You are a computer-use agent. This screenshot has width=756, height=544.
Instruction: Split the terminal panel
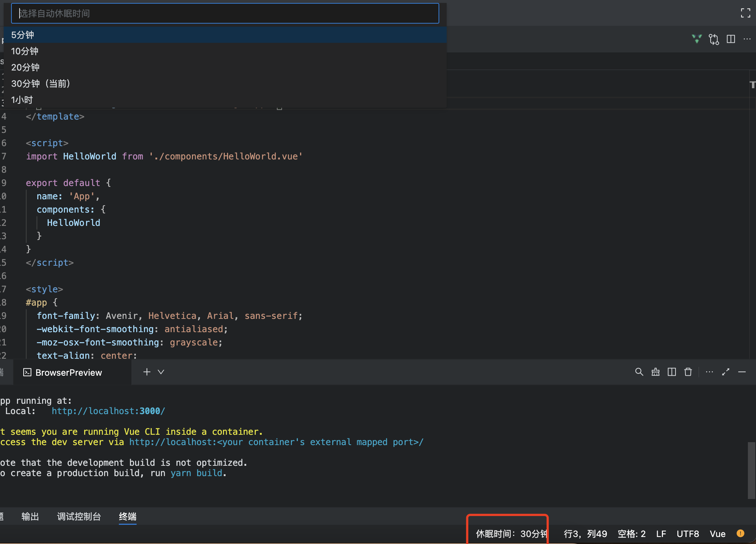pyautogui.click(x=671, y=372)
